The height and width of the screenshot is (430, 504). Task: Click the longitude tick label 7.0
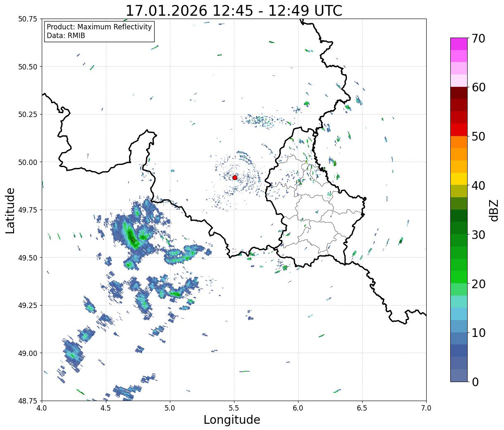pos(426,408)
